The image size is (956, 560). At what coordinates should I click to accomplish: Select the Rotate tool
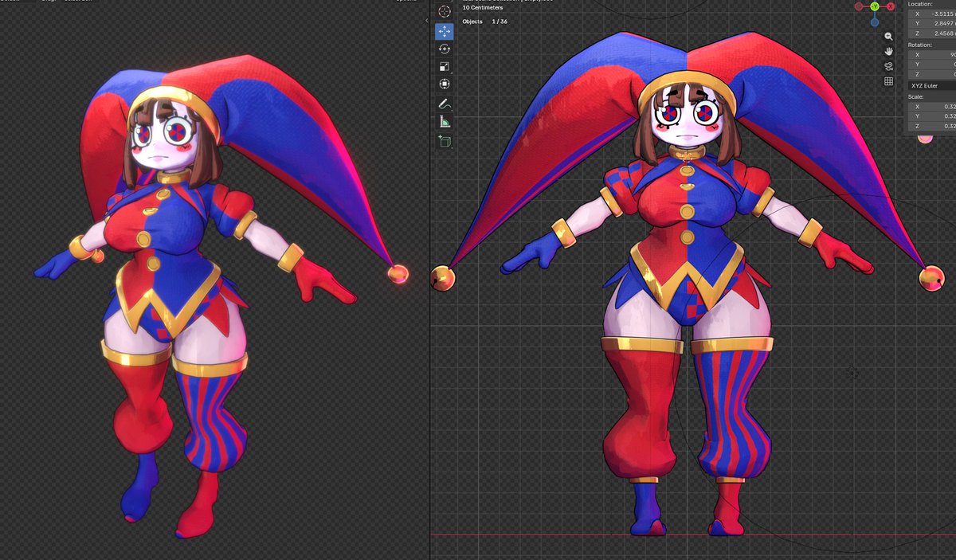tap(445, 49)
